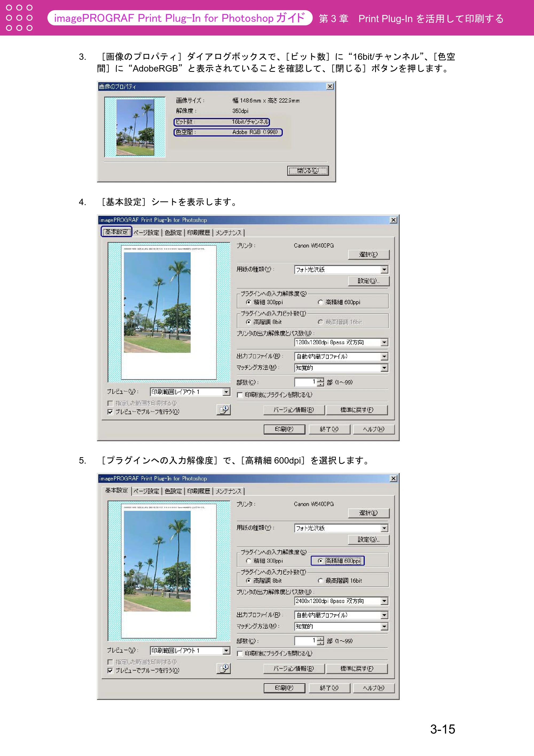Click 部数 copies stepper in step 4 dialog

[x=321, y=382]
